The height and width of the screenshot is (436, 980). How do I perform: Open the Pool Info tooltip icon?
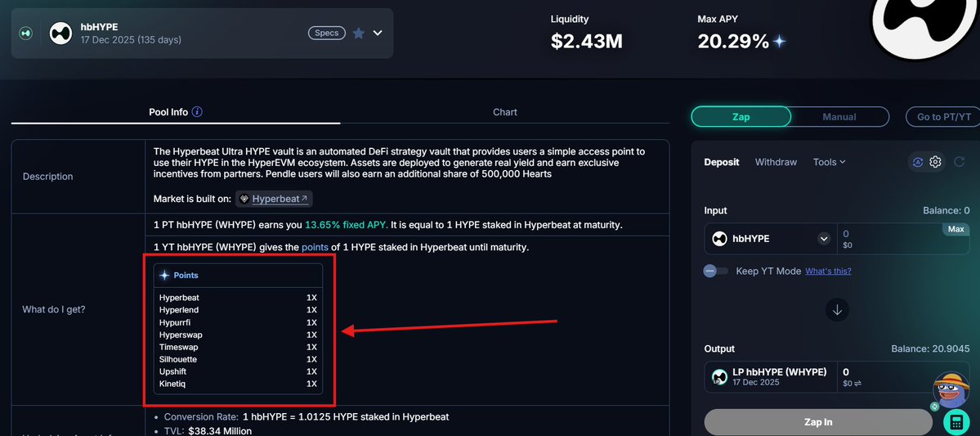(x=198, y=112)
